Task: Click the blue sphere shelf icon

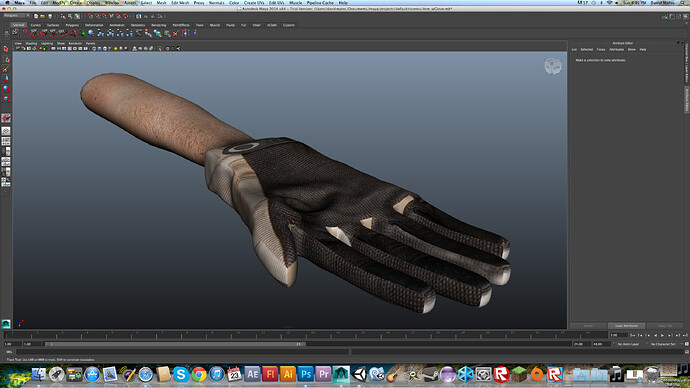Action: tap(91, 33)
